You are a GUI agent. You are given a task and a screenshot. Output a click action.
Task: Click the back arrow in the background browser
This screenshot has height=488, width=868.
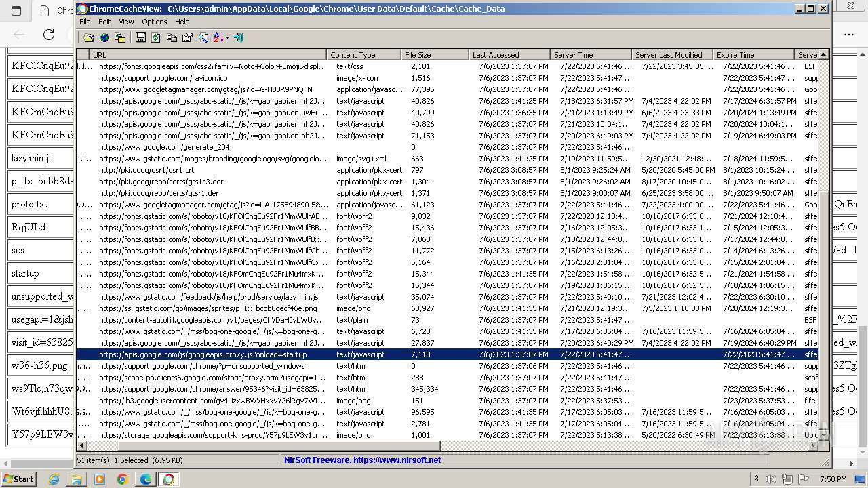click(x=19, y=34)
